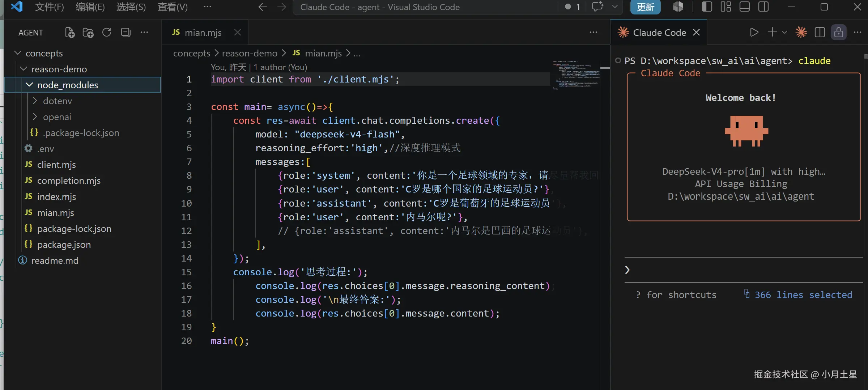Viewport: 868px width, 390px height.
Task: Run the file with play icon
Action: [x=754, y=32]
